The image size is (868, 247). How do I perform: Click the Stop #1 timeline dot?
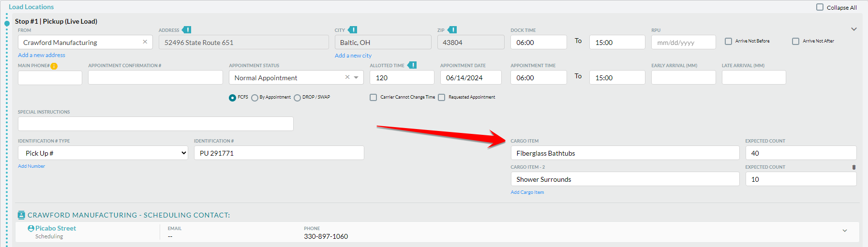7,23
